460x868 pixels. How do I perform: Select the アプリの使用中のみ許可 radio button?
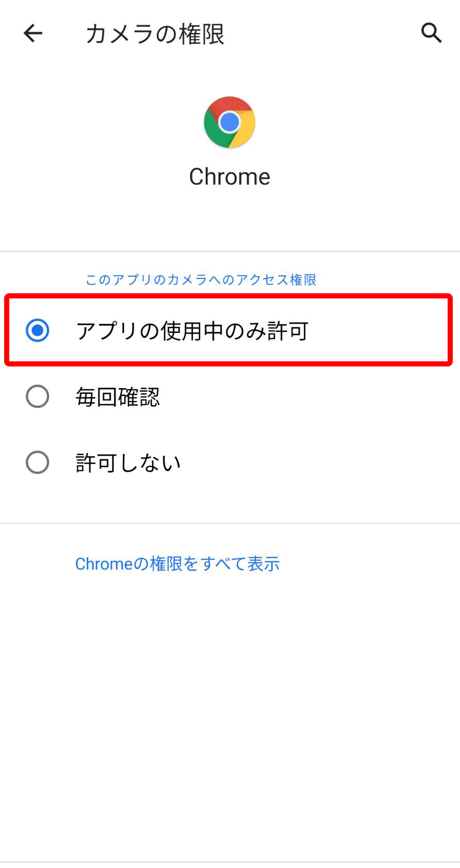pyautogui.click(x=38, y=330)
